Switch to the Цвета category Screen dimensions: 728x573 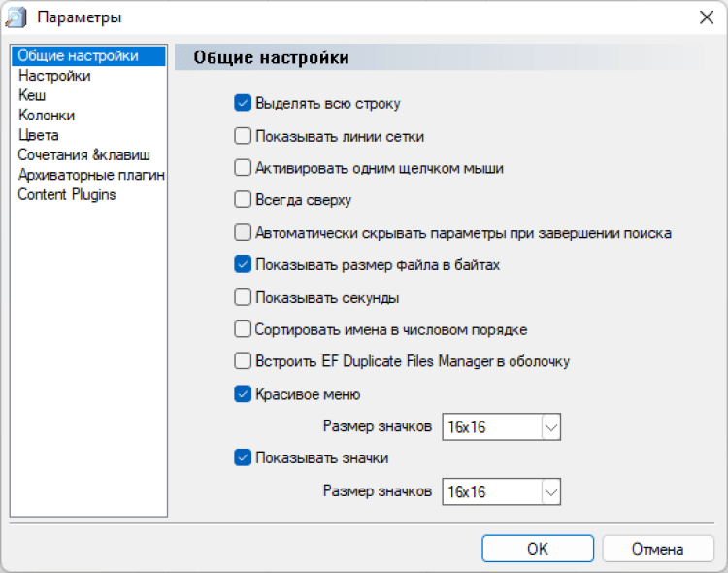tap(38, 135)
